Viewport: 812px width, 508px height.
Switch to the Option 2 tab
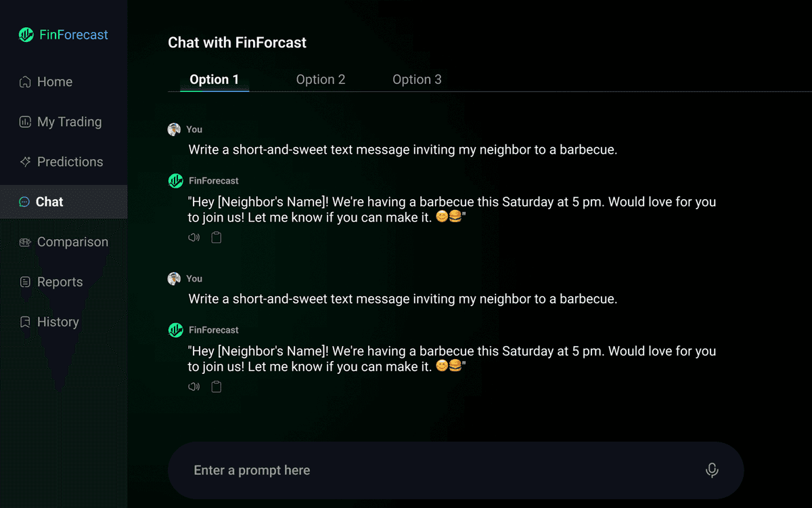[321, 79]
